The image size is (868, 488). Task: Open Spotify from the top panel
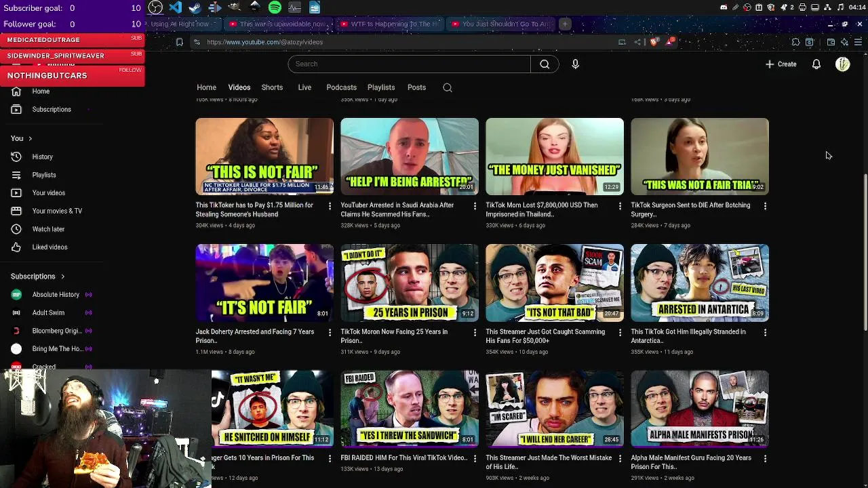tap(275, 7)
